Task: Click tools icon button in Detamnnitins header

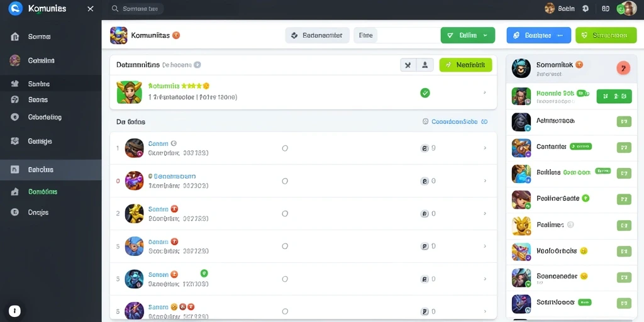Action: coord(408,65)
